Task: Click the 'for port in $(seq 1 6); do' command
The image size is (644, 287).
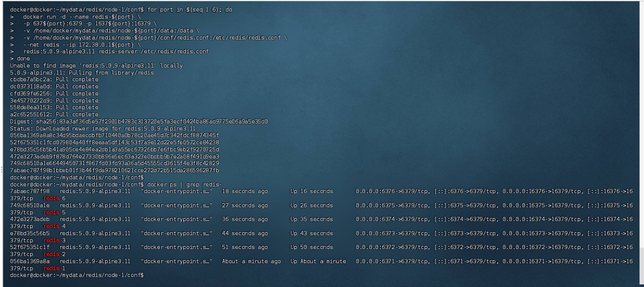Action: [x=190, y=10]
